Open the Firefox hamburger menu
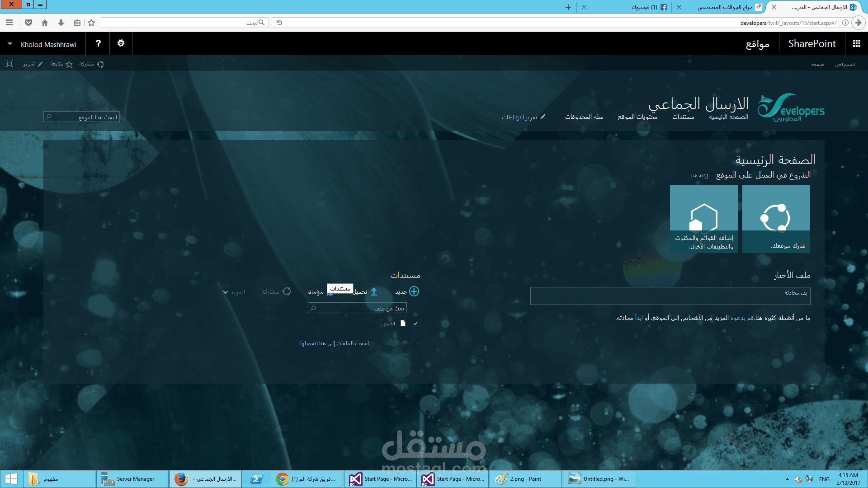 (x=9, y=23)
